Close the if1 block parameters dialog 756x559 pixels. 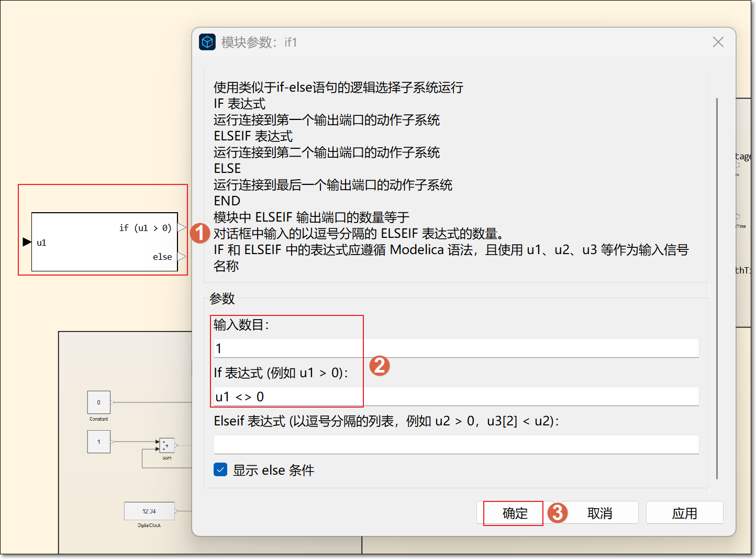click(718, 42)
